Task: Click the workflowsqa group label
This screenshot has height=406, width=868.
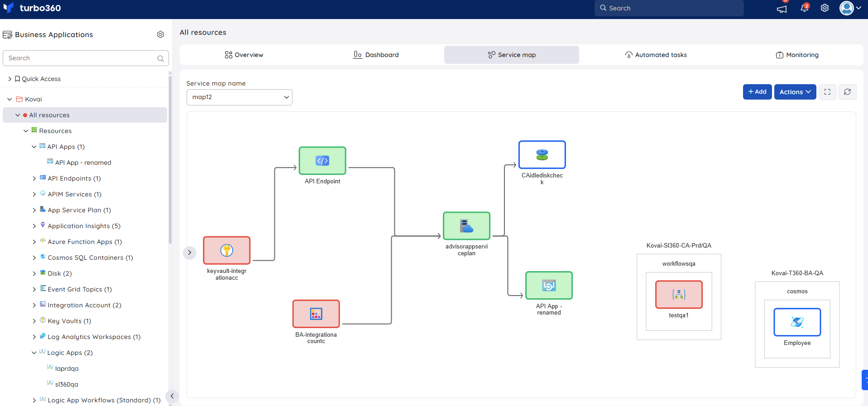Action: point(679,264)
